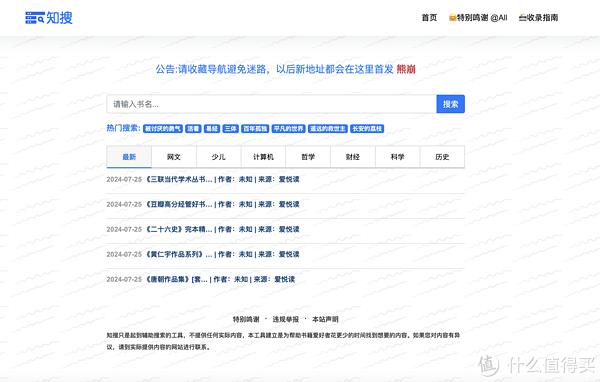Viewport: 600px width, 382px height.
Task: Click the red 熊崩 link in the announcement
Action: pos(406,69)
